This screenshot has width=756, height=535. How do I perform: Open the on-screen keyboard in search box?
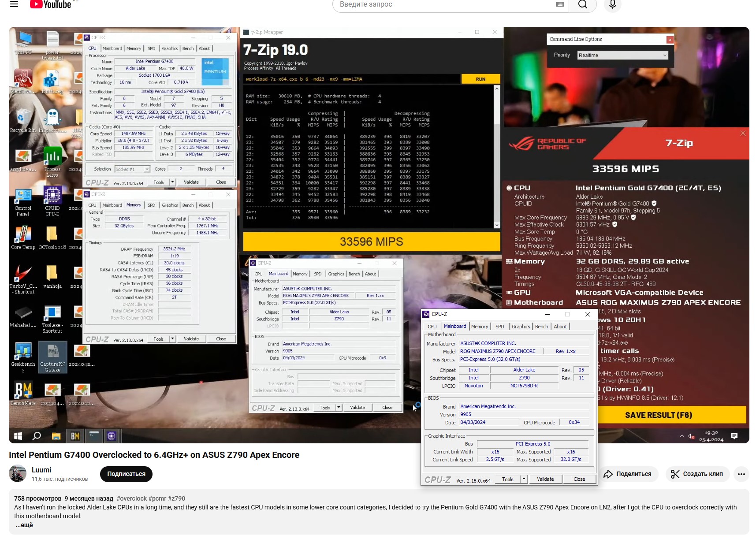560,4
